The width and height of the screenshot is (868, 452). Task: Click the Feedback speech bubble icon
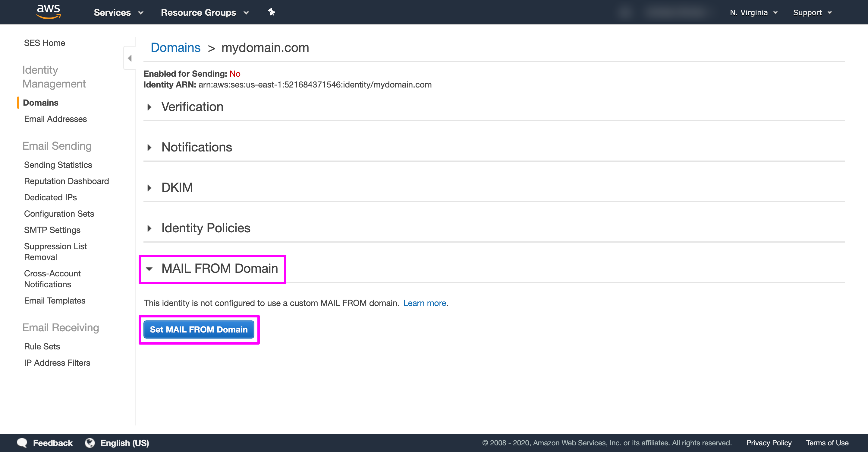pyautogui.click(x=23, y=443)
